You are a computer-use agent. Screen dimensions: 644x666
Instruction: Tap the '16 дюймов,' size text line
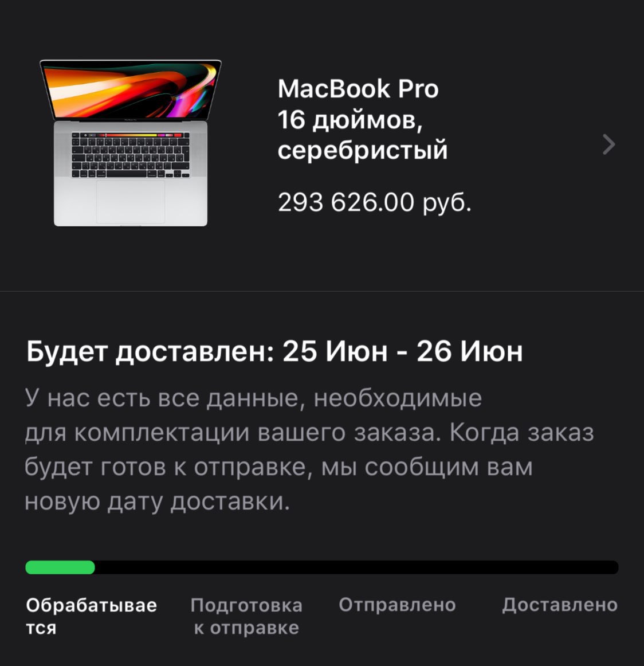point(351,120)
